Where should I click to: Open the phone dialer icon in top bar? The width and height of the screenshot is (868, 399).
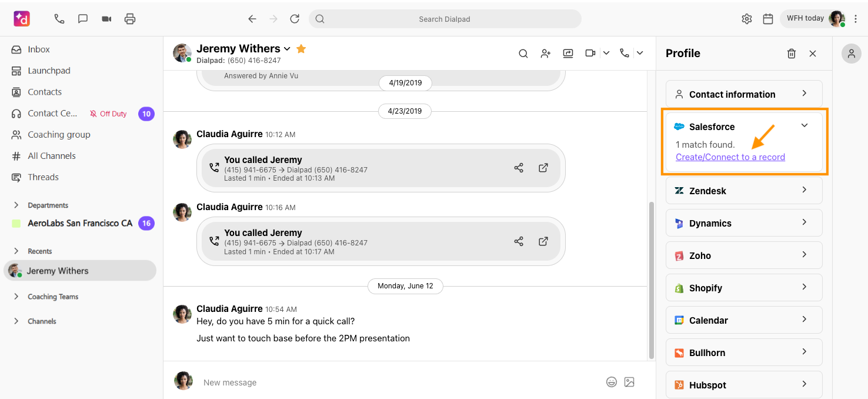click(59, 19)
